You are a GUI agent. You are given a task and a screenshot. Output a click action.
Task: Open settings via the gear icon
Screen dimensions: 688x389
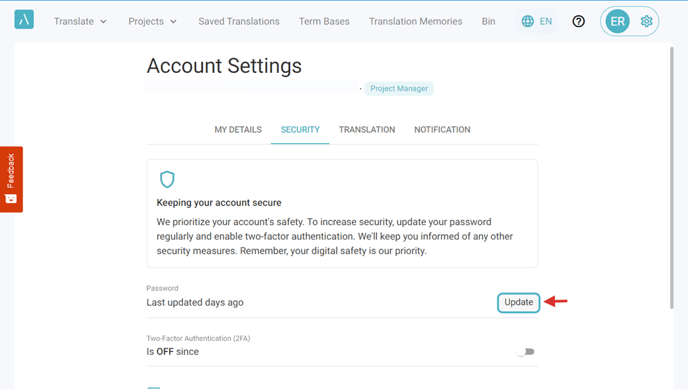click(646, 21)
